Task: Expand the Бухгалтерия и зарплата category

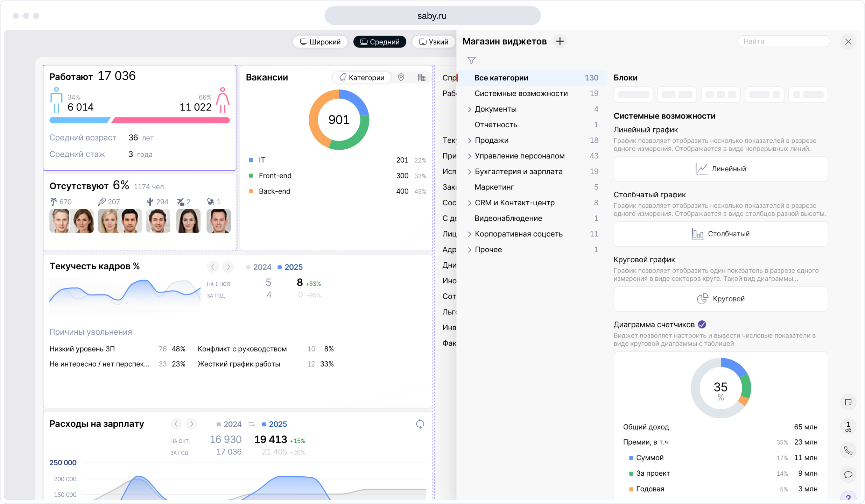Action: [470, 172]
